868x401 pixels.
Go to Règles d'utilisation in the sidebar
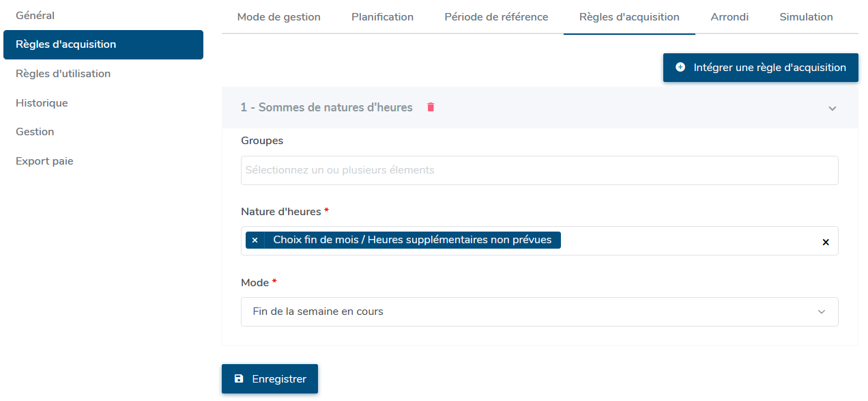pyautogui.click(x=63, y=74)
